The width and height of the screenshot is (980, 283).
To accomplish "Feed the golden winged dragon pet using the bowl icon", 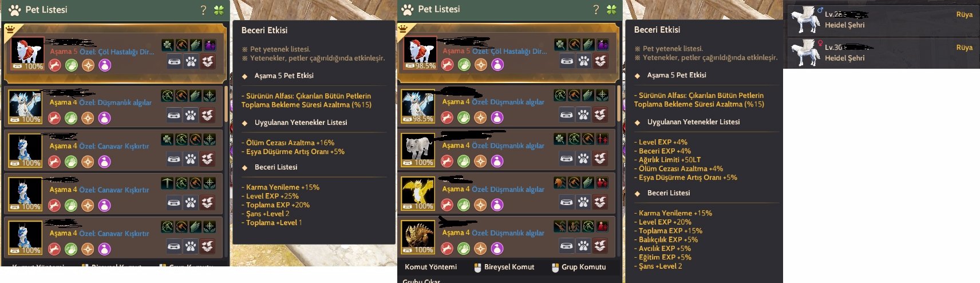I will (x=566, y=202).
